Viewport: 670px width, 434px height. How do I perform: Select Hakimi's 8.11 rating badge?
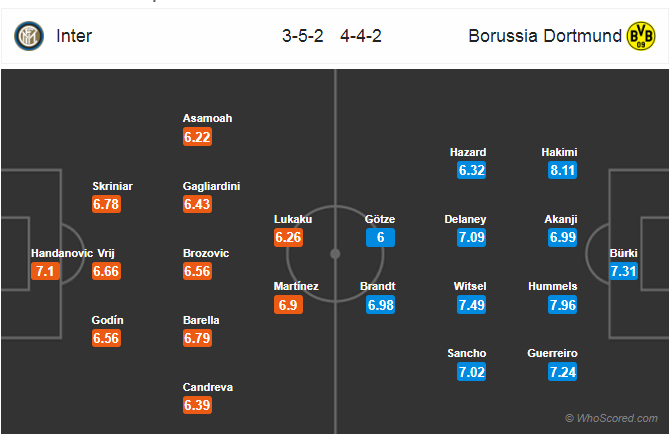(x=563, y=170)
